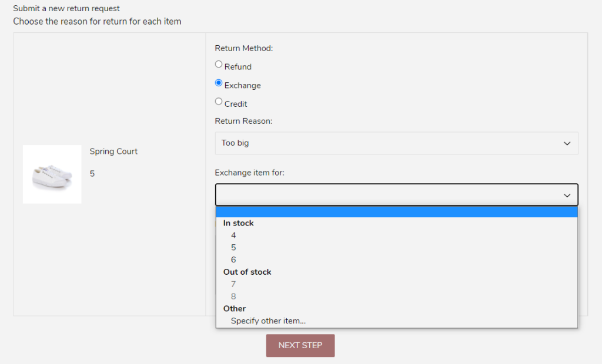Click the chevron arrow of Return Reason select

point(567,143)
